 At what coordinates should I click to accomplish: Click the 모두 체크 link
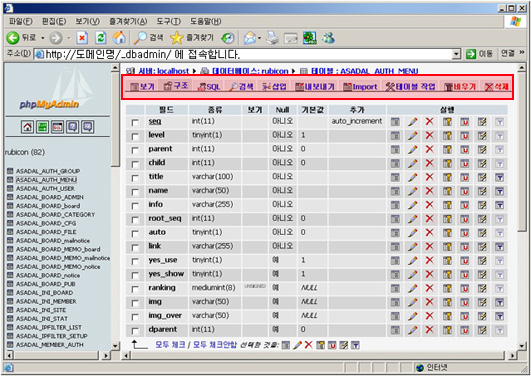(x=170, y=345)
